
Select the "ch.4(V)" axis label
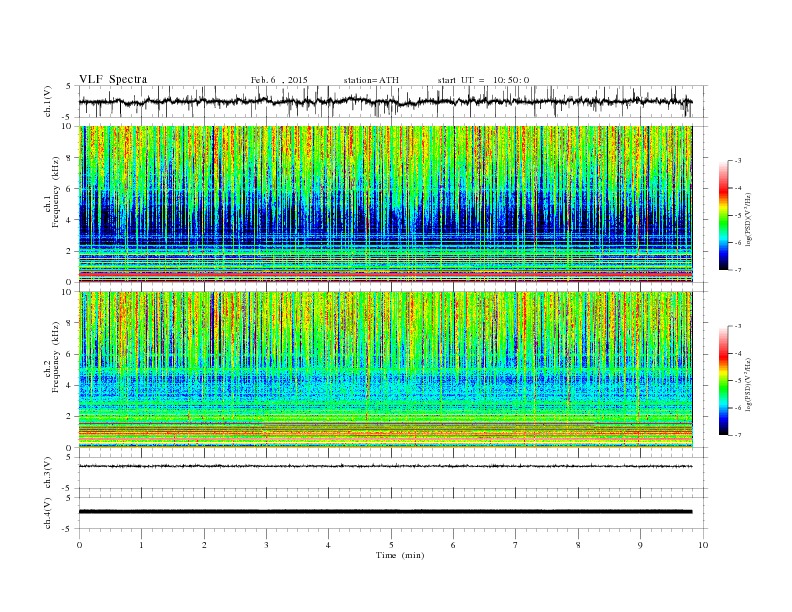47,513
